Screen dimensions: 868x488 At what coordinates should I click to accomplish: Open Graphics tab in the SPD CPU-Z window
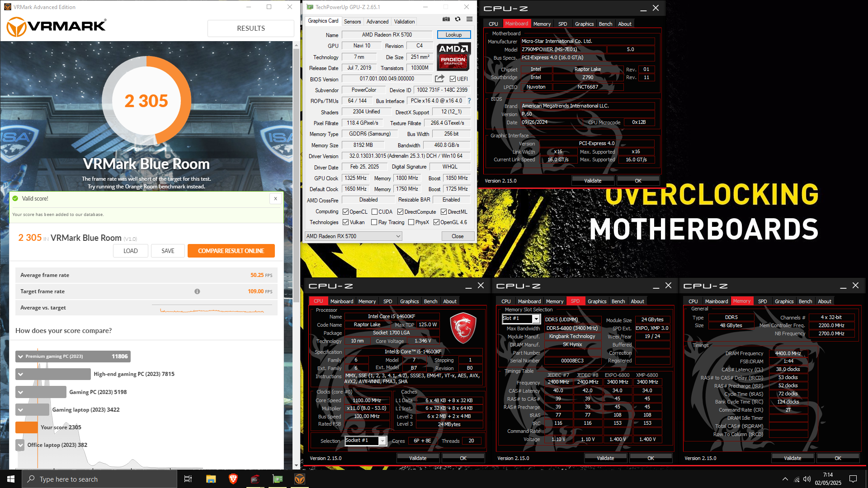point(597,301)
